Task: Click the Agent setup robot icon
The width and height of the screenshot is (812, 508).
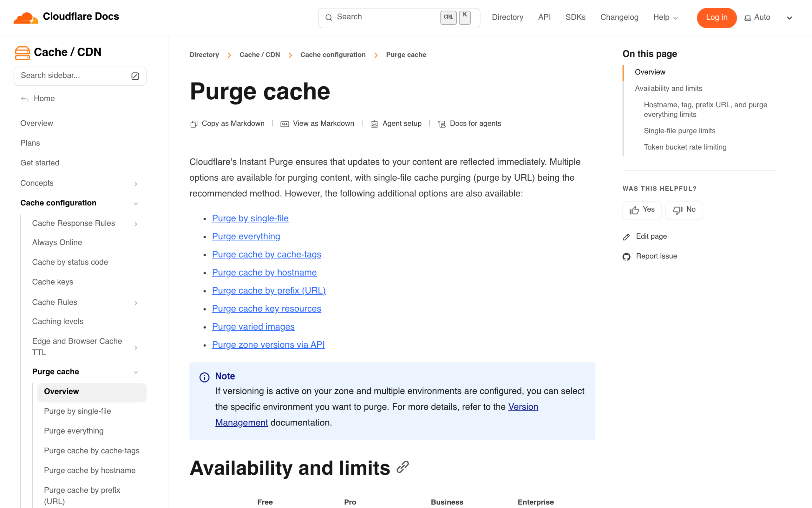Action: tap(374, 124)
